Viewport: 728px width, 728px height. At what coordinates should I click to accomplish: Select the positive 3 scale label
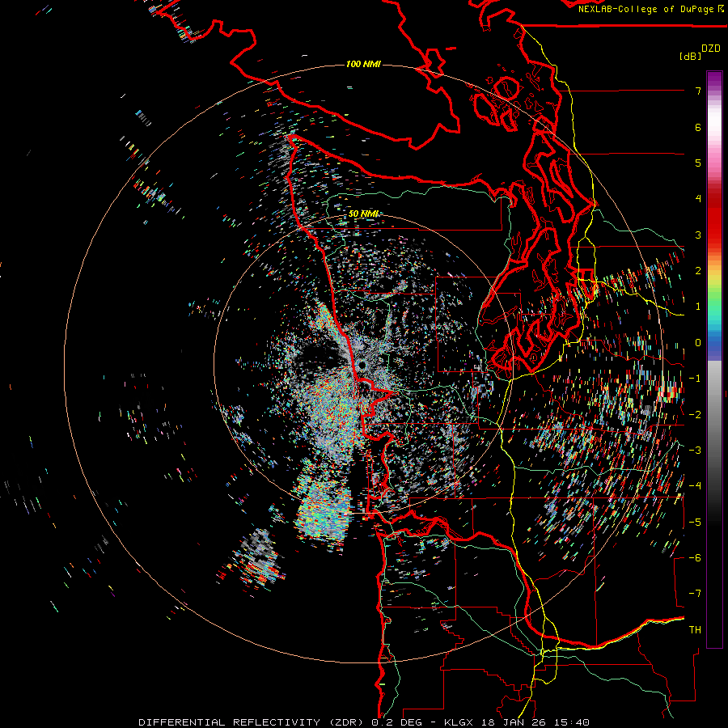tap(698, 235)
